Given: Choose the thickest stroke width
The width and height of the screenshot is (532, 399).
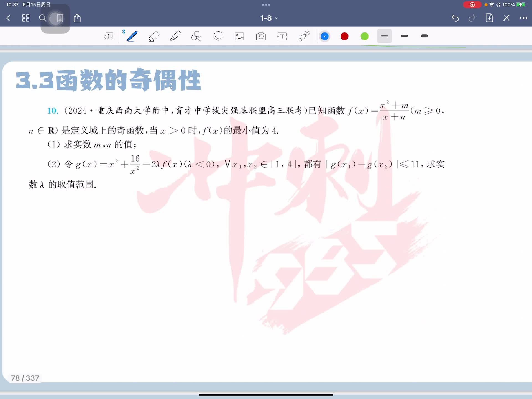Looking at the screenshot, I should tap(424, 36).
